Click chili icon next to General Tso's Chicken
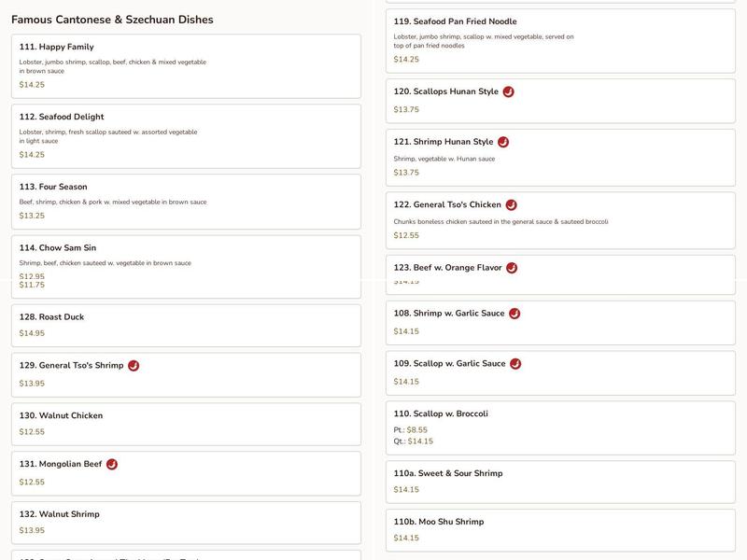Image resolution: width=747 pixels, height=560 pixels. coord(511,204)
